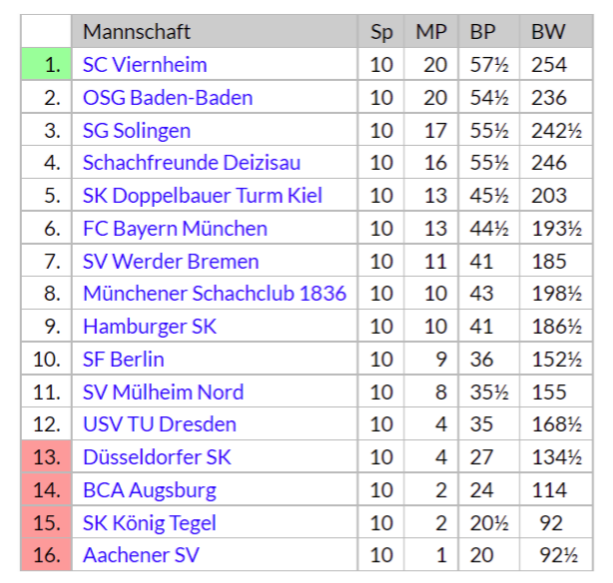Viewport: 613px width, 583px height.
Task: Click the MP column header
Action: 431,31
